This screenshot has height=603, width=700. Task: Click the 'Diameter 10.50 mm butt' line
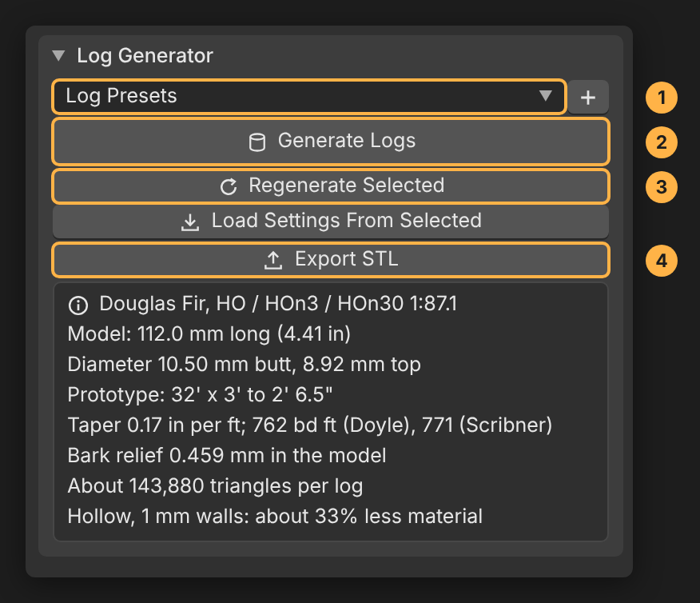tap(244, 365)
